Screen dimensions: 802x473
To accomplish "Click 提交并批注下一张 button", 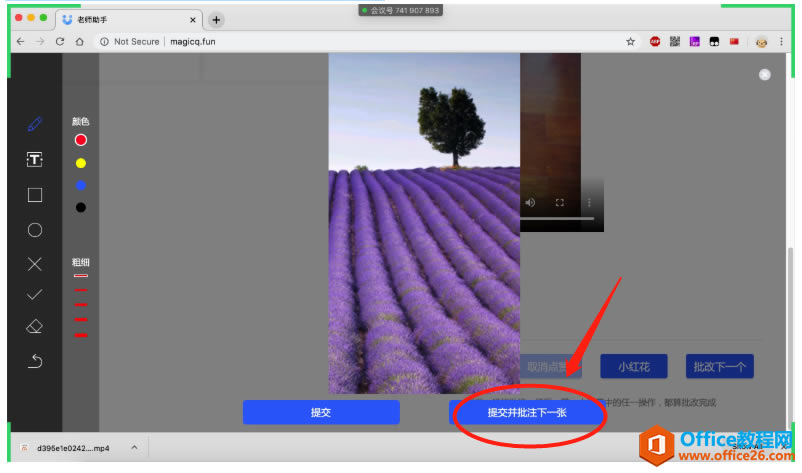I will pos(527,412).
